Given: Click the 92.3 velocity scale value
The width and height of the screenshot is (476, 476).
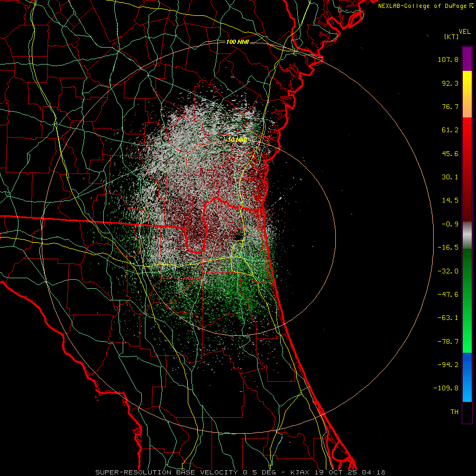Looking at the screenshot, I should coord(450,83).
